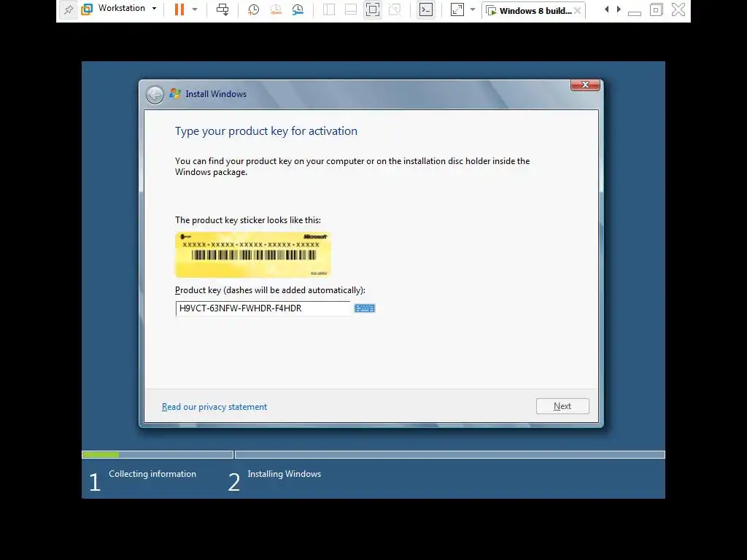Viewport: 747px width, 560px height.
Task: Close the Workstation window
Action: point(678,9)
